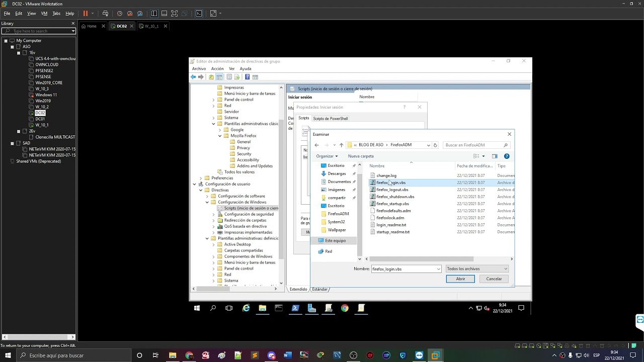Viewport: 644px width, 362px height.
Task: Click the blue help icon in Examinar
Action: coord(507,156)
